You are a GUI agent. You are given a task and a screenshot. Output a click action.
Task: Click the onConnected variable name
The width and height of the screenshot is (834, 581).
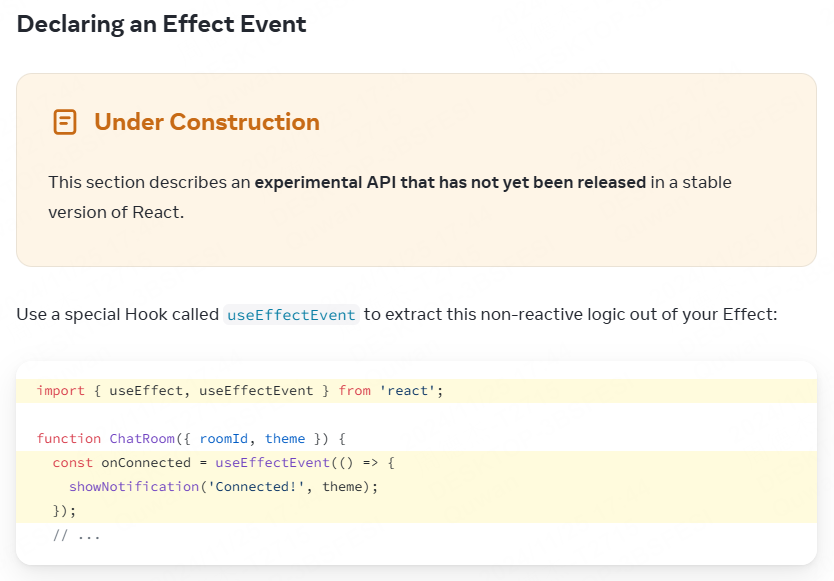tap(146, 463)
